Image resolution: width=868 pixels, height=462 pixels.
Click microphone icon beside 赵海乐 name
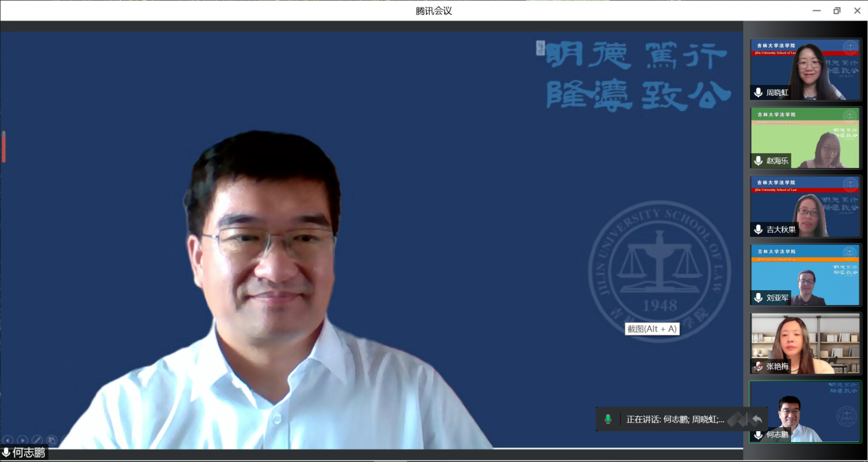758,161
